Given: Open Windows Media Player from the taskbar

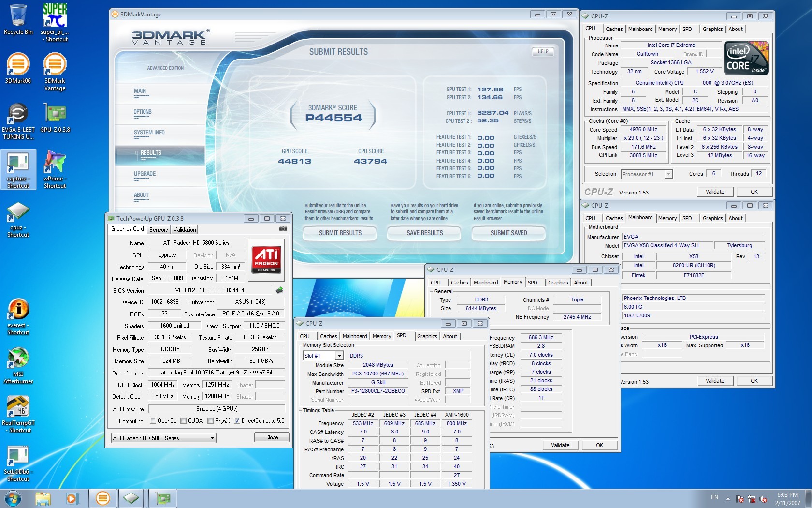Looking at the screenshot, I should [x=72, y=498].
